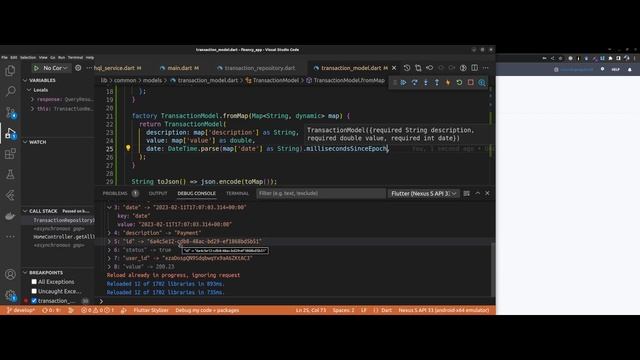The image size is (640, 360).
Task: Toggle Uncaught Exceptions breakpoint checkbox
Action: (34, 291)
